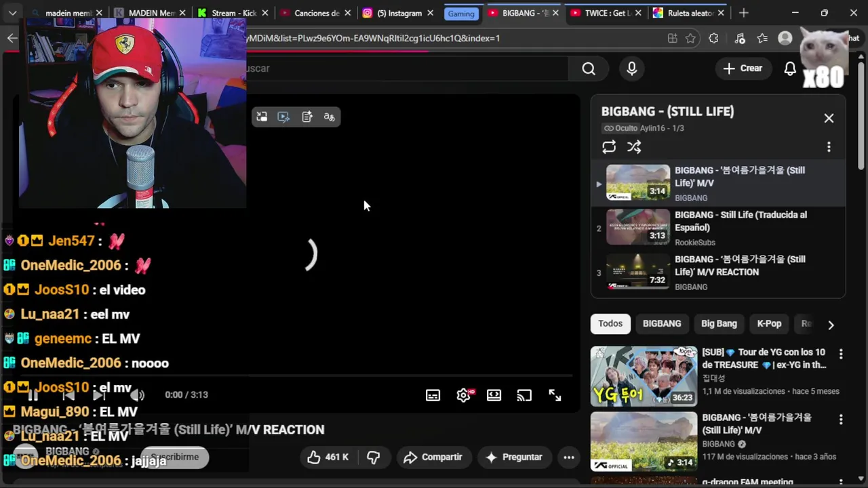Open a new browser tab with plus
This screenshot has width=868, height=488.
(744, 13)
